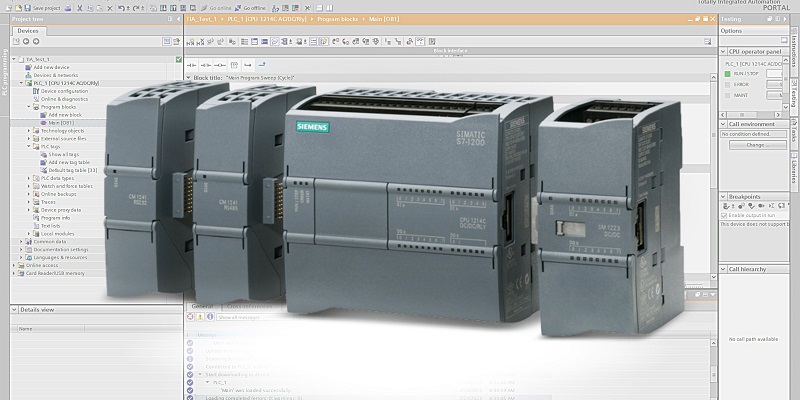This screenshot has width=800, height=400.
Task: Insert an output coil instruction
Action: (x=220, y=65)
